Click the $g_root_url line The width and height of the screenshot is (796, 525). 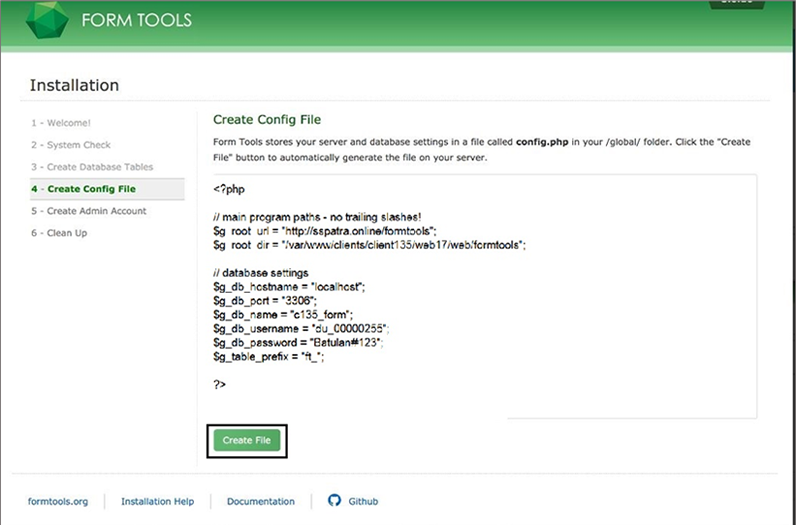pyautogui.click(x=325, y=231)
